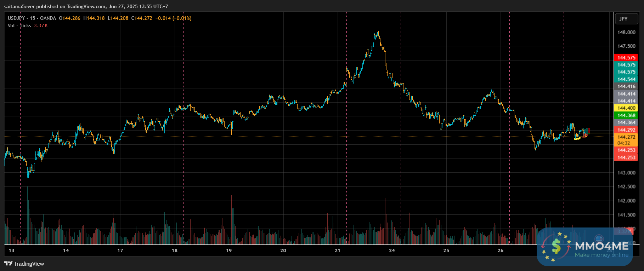Screen dimensions: 644x271
Task: Click date 25 on the time axis
Action: click(x=446, y=250)
